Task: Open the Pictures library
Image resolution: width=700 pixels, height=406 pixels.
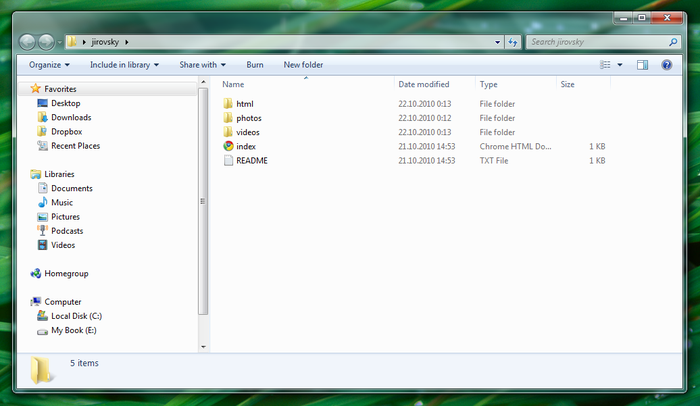Action: point(65,217)
